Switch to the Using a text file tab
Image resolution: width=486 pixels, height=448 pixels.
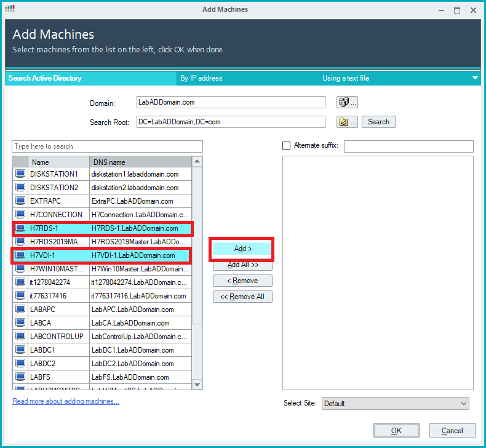point(345,78)
